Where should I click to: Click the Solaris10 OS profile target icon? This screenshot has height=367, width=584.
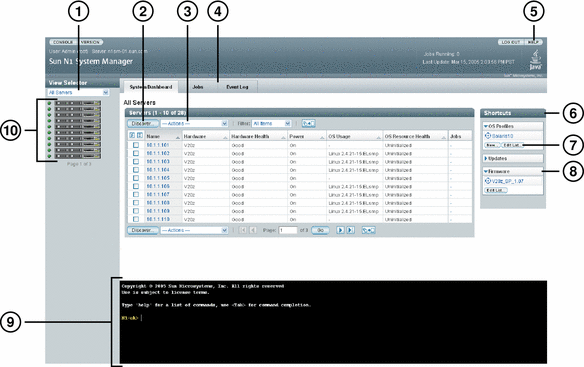click(x=488, y=136)
